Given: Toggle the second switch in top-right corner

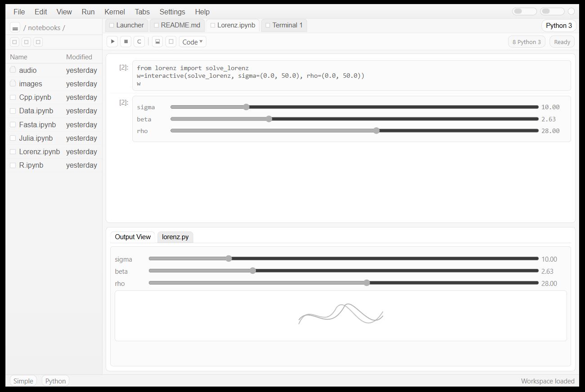Looking at the screenshot, I should (552, 12).
